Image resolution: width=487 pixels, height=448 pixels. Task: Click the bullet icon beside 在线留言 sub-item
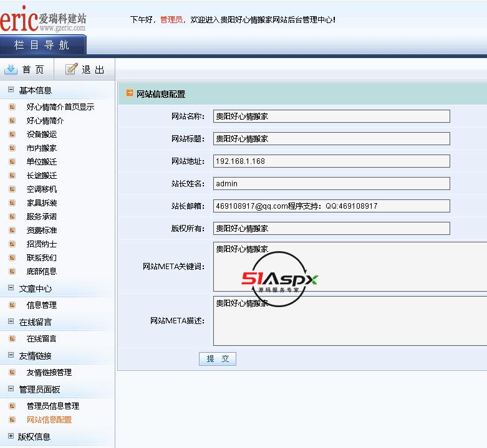click(x=12, y=339)
